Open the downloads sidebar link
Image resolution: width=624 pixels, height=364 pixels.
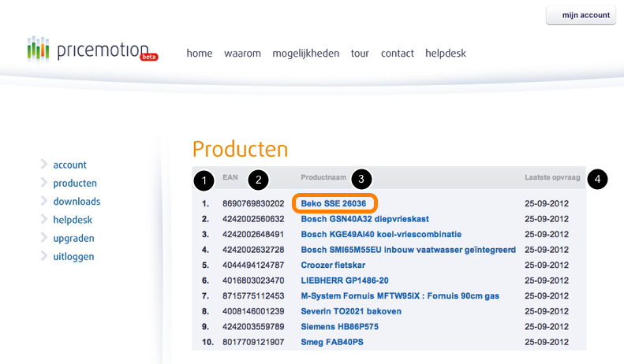point(77,202)
